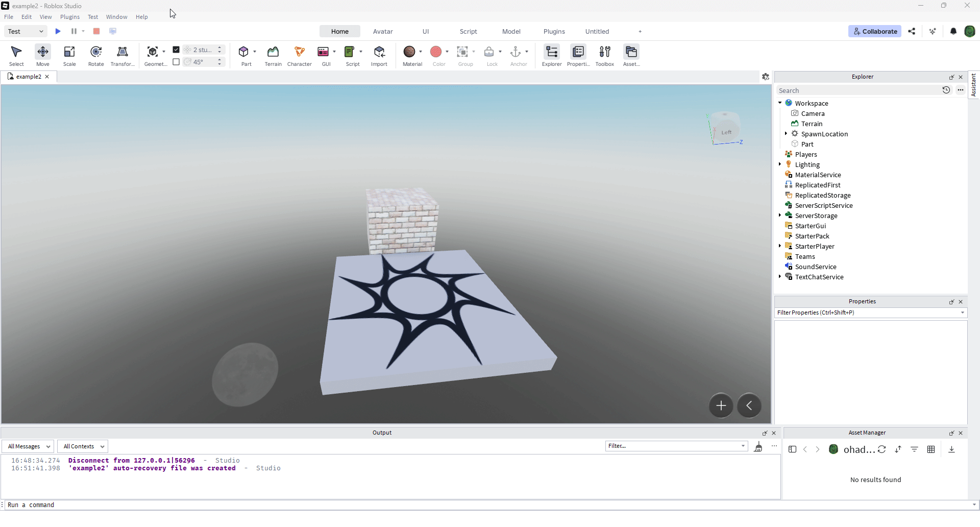This screenshot has height=527, width=980.
Task: Clear output with the broom icon
Action: pyautogui.click(x=758, y=447)
